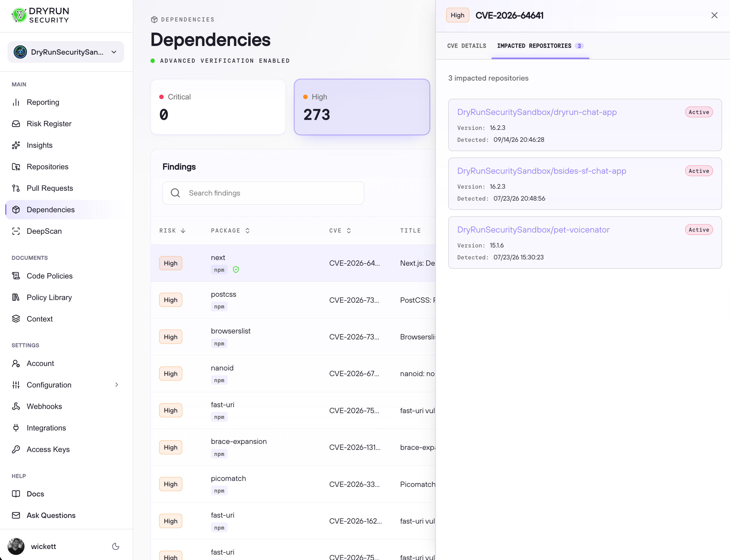Click the Access Keys key icon
The height and width of the screenshot is (560, 730).
(x=16, y=449)
